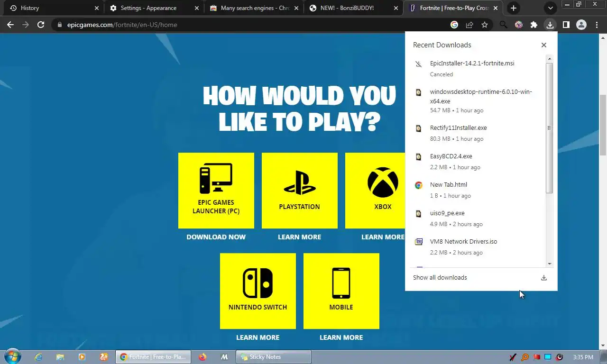This screenshot has width=607, height=364.
Task: Launch Internet Explorer from the taskbar
Action: click(x=38, y=357)
